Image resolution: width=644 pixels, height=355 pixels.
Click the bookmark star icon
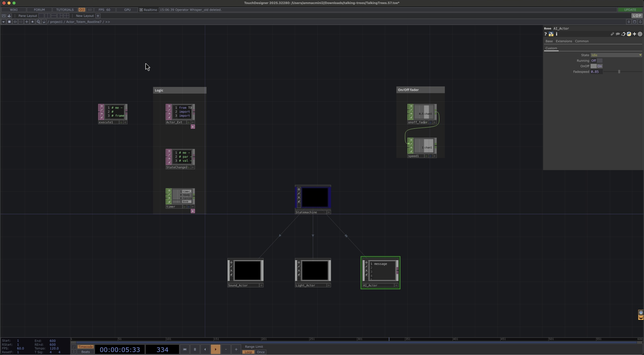pos(32,22)
